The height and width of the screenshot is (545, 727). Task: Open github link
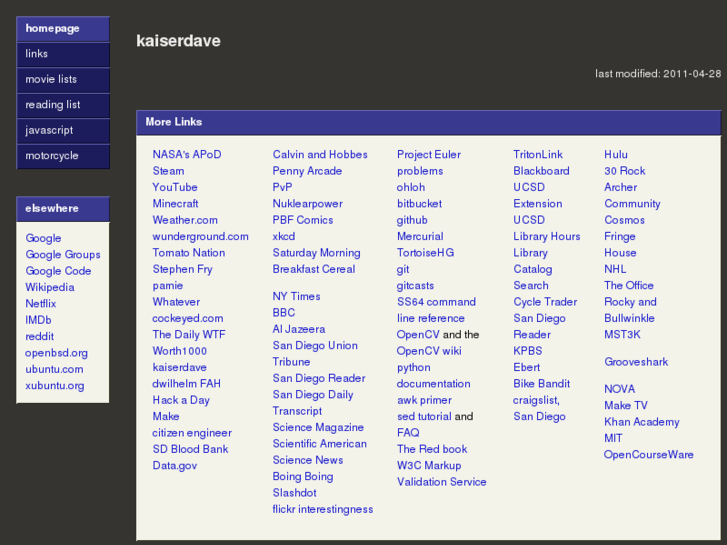(412, 220)
